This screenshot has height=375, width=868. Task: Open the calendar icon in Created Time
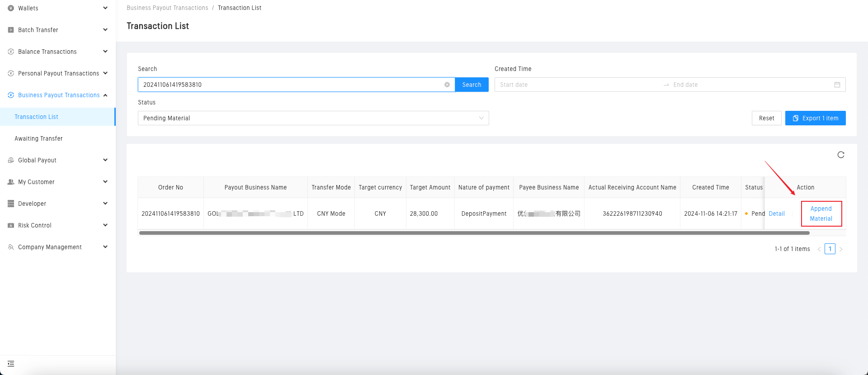837,85
